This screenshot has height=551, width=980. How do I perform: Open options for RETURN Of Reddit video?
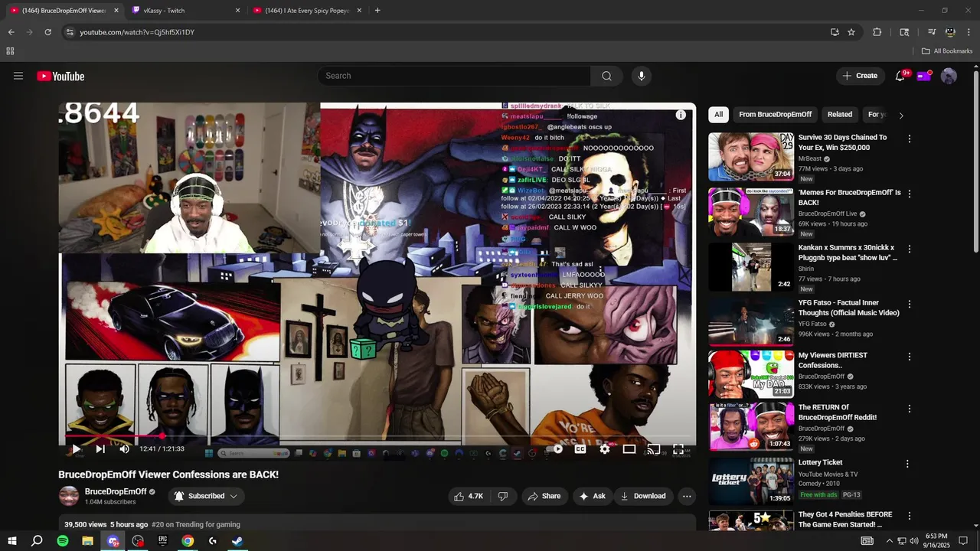(910, 409)
